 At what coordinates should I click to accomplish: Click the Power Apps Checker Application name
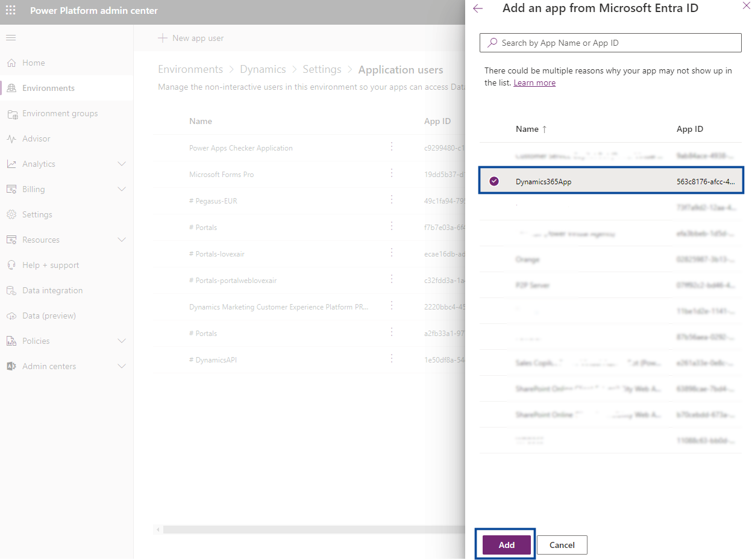241,148
